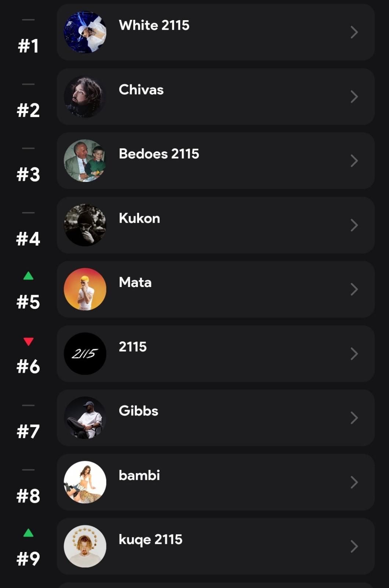Tap bambi artist avatar
Viewport: 389px width, 588px height.
(85, 482)
